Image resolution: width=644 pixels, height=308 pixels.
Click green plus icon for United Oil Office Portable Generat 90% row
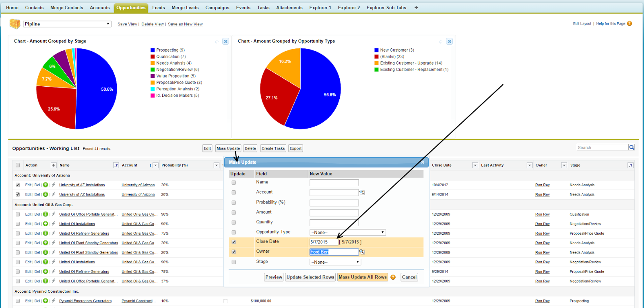pyautogui.click(x=45, y=214)
